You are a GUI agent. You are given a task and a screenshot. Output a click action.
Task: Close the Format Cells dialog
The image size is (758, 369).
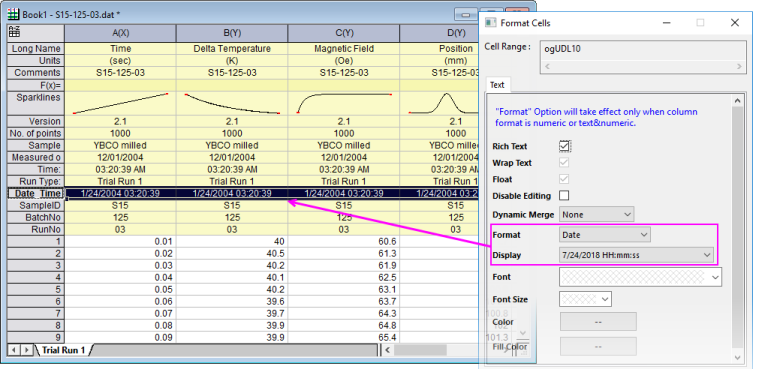coord(734,23)
